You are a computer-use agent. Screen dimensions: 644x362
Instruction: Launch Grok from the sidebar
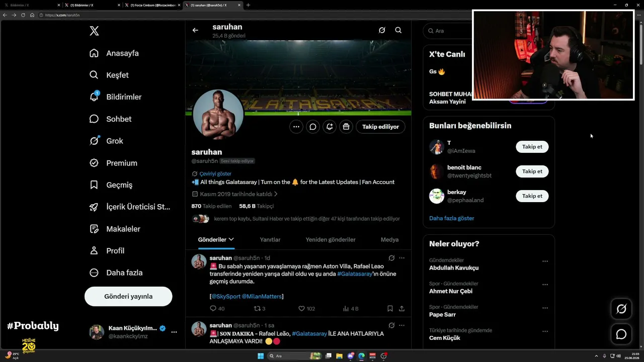[x=106, y=141]
